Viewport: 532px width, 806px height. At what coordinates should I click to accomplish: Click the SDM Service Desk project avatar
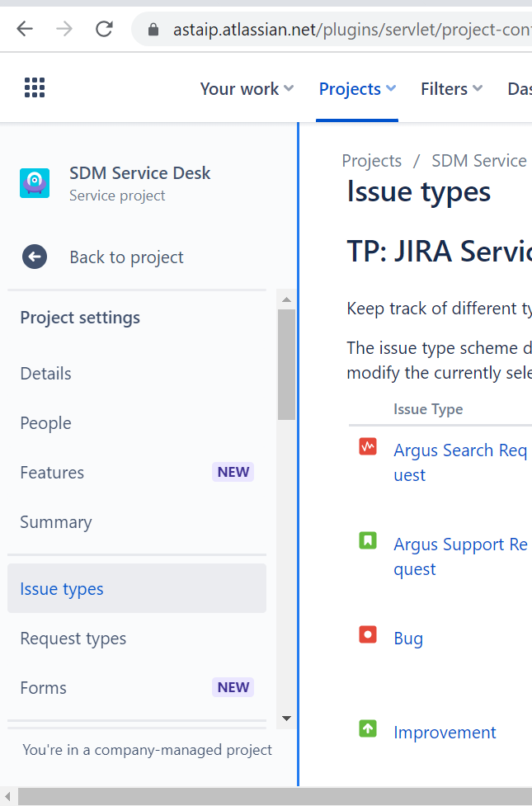35,183
